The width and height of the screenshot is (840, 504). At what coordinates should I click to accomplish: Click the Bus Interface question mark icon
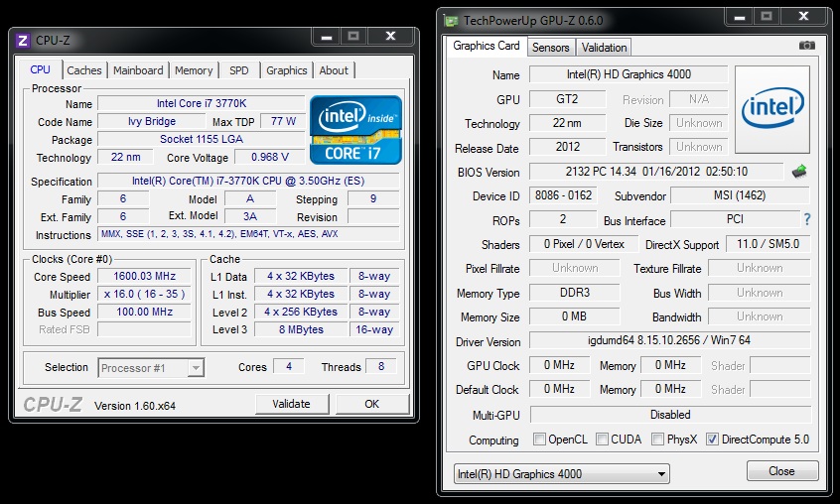pos(806,219)
